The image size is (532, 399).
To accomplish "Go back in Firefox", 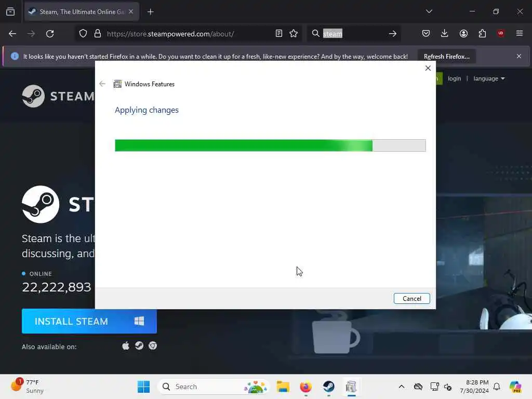I will coord(12,34).
